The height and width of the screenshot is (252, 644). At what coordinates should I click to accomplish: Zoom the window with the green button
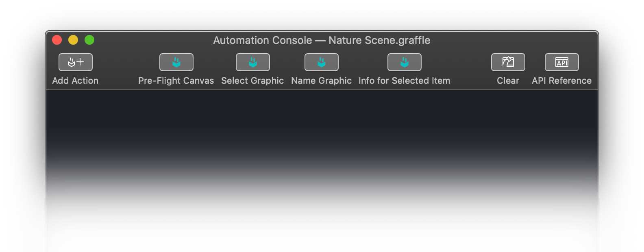pyautogui.click(x=89, y=40)
